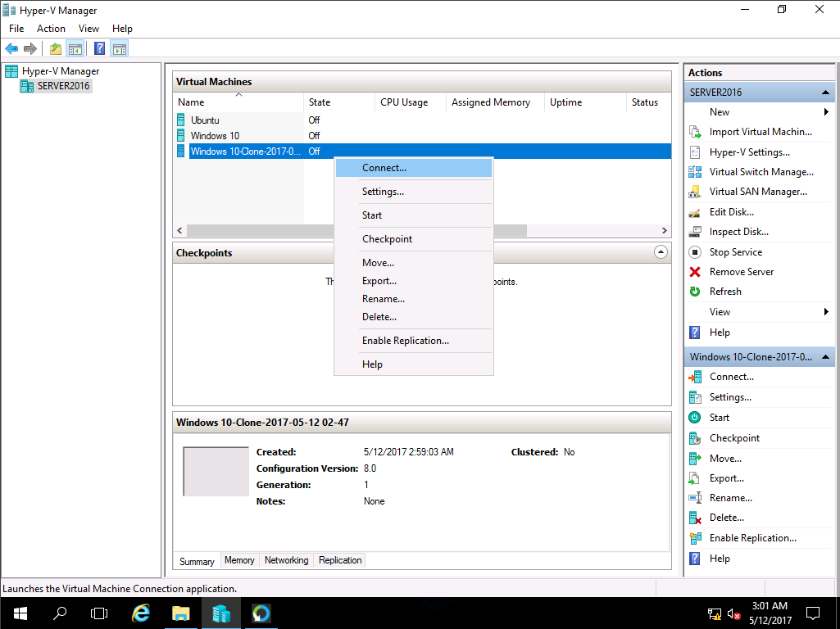Switch to the Replication tab

coord(339,560)
